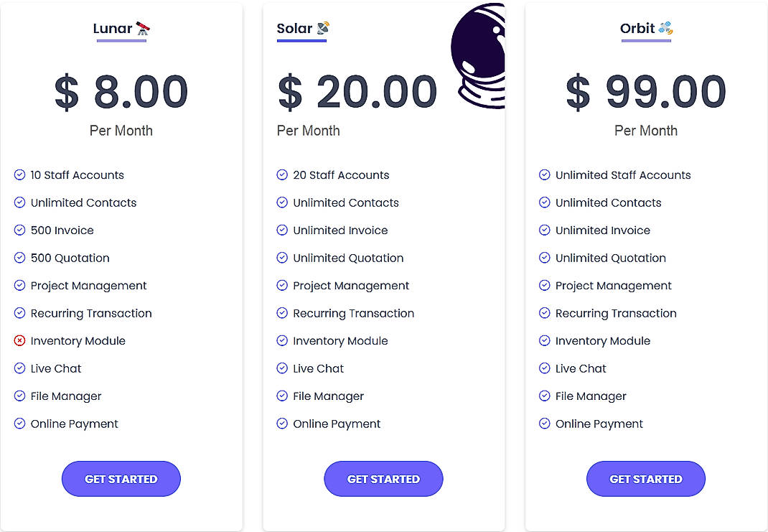Viewport: 768px width, 532px height.
Task: Click the checkmark beside Solar's Live Chat
Action: (281, 368)
